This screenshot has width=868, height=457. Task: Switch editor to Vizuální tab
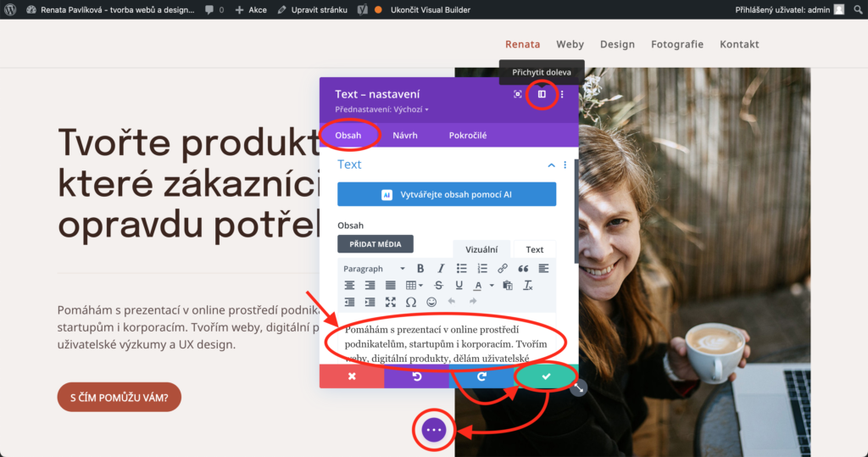(x=481, y=249)
